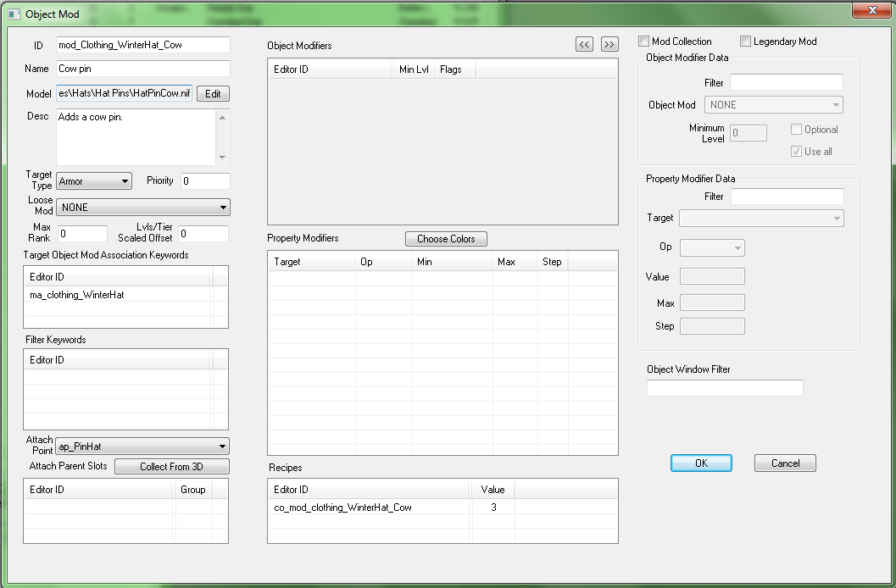Click the Property Modifiers Max column header
The width and height of the screenshot is (896, 588).
point(515,262)
